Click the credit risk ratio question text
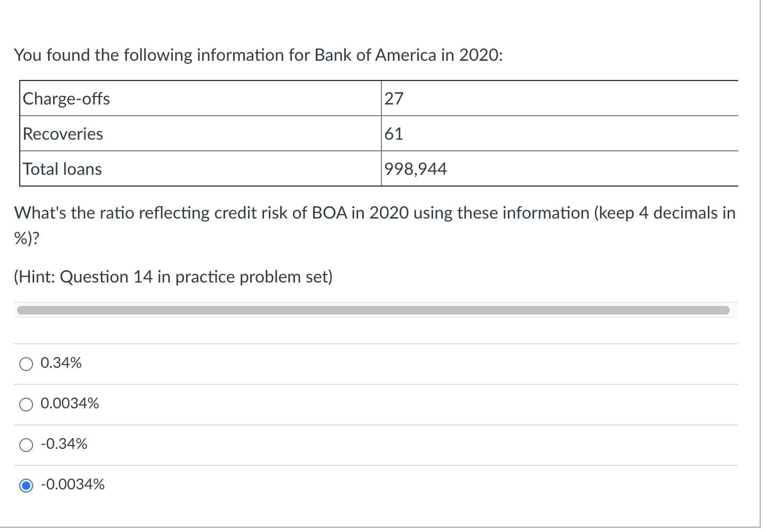The width and height of the screenshot is (765, 532). pyautogui.click(x=373, y=213)
